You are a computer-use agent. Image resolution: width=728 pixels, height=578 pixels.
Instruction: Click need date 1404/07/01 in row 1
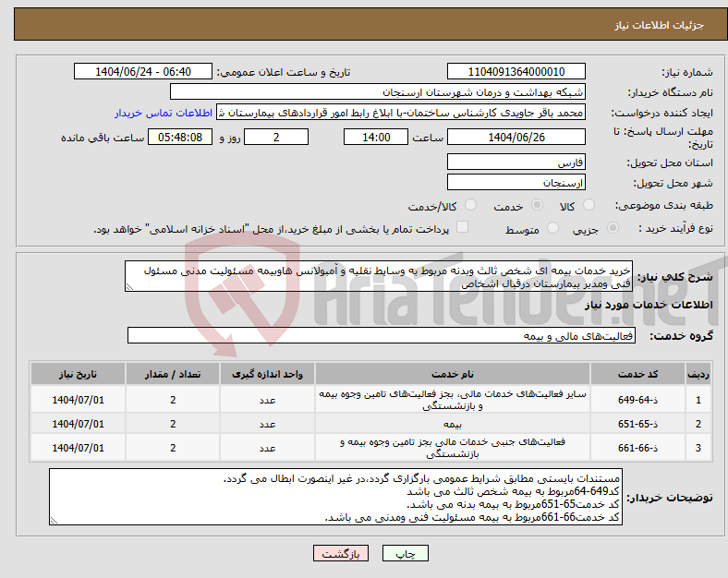click(78, 400)
